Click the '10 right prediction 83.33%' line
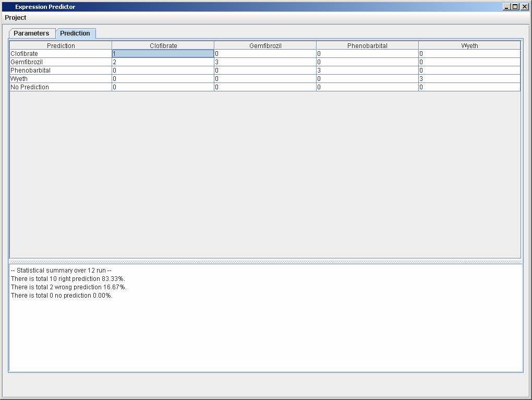532x400 pixels. (68, 279)
